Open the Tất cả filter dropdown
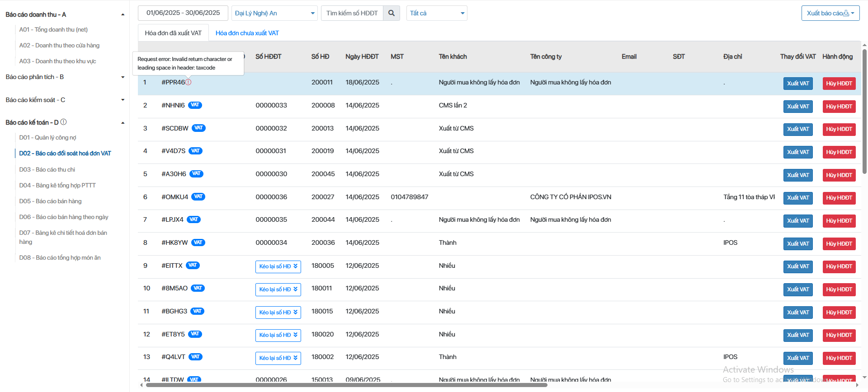868x392 pixels. click(436, 13)
